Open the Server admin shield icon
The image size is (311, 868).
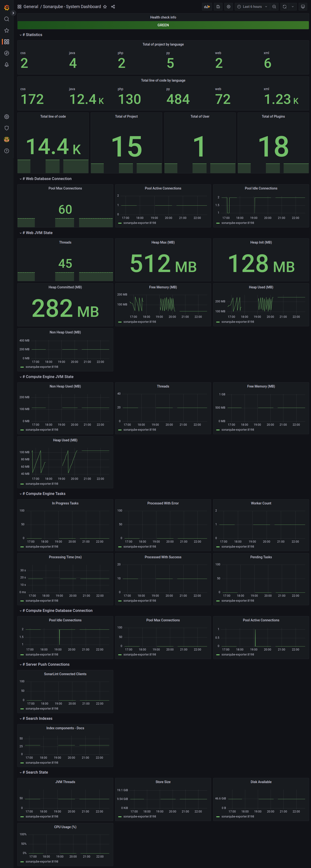6,128
